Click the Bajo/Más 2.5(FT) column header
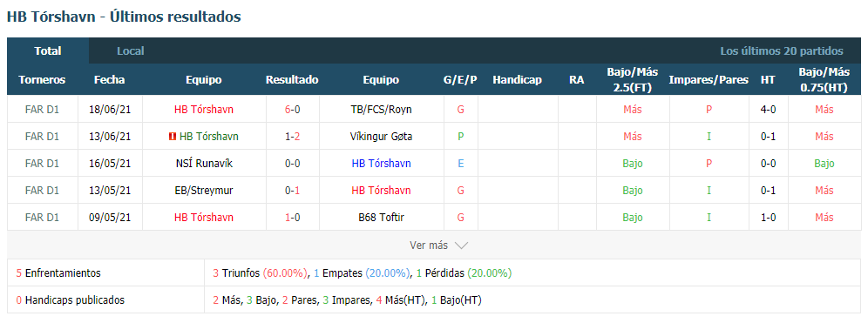868x323 pixels. (x=632, y=79)
